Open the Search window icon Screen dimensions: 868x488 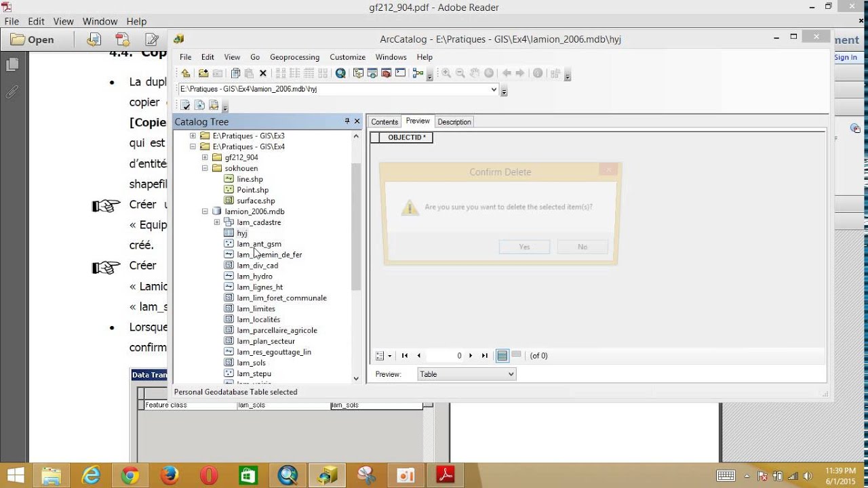coord(340,73)
